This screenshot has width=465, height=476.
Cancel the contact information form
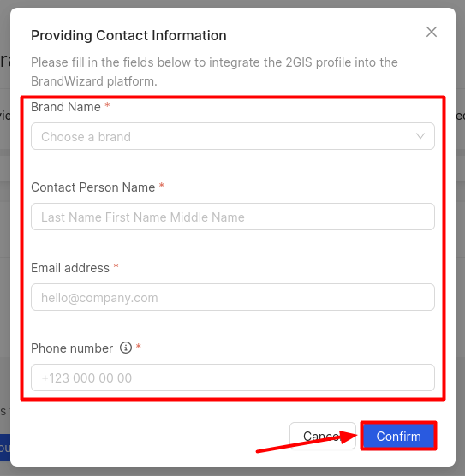pos(323,436)
